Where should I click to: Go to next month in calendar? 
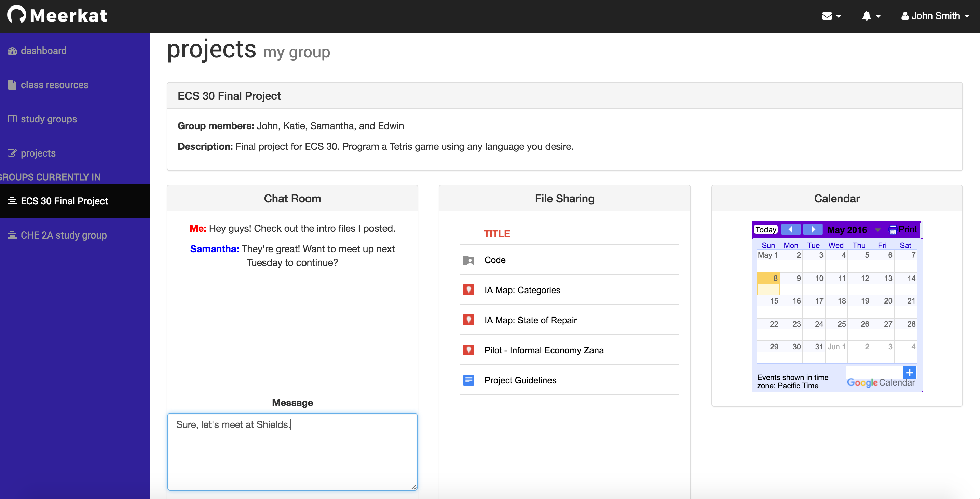(x=813, y=230)
